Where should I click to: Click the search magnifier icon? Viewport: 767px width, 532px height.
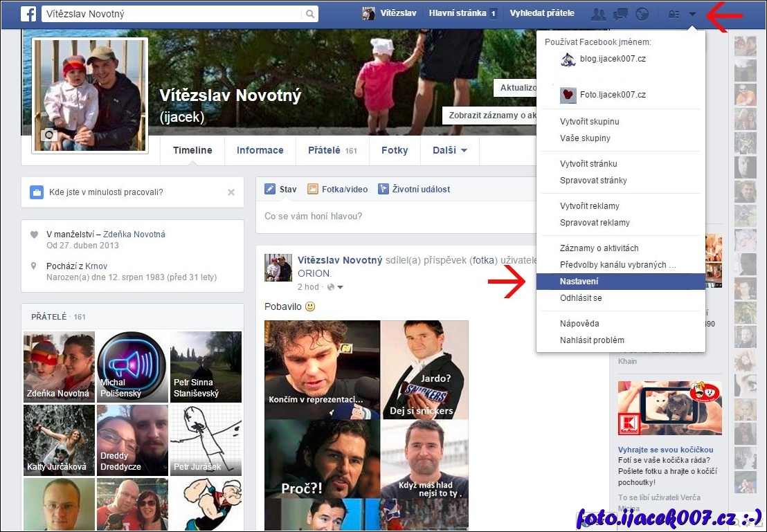click(x=309, y=14)
